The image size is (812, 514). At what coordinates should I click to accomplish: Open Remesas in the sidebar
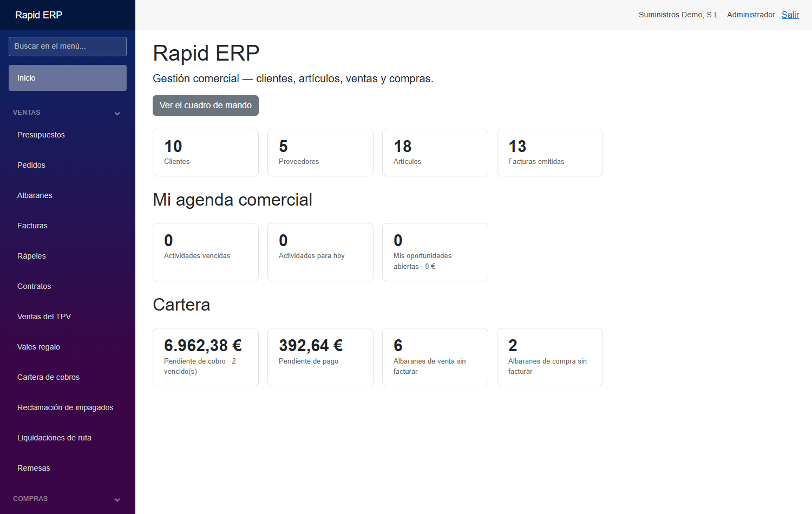pos(68,468)
